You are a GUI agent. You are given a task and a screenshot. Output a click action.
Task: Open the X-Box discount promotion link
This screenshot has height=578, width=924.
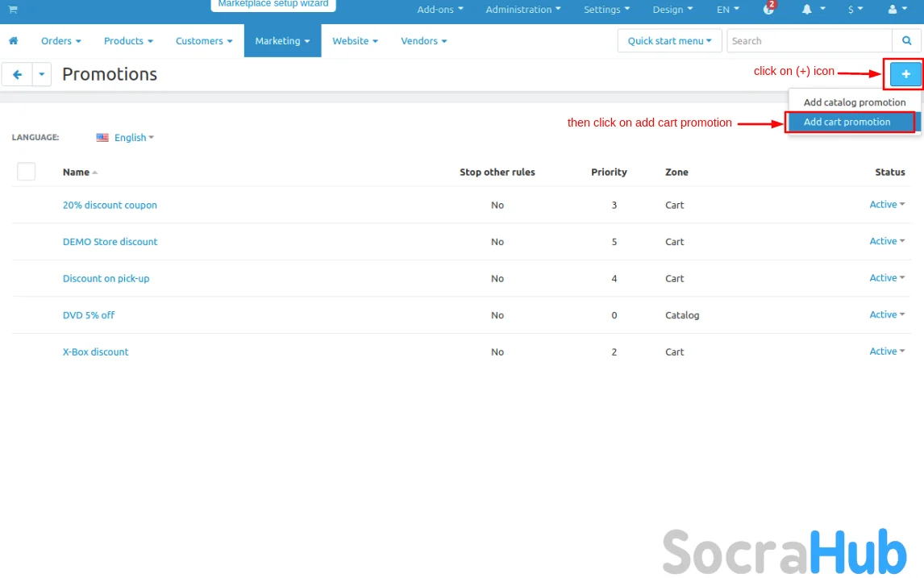(x=95, y=352)
